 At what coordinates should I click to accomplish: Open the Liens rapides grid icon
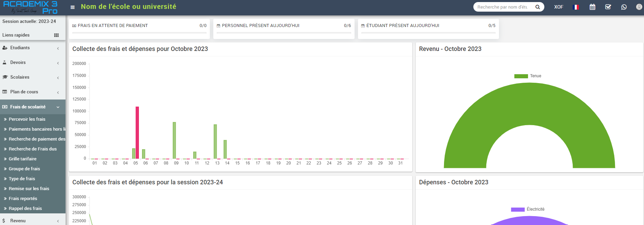pyautogui.click(x=56, y=35)
